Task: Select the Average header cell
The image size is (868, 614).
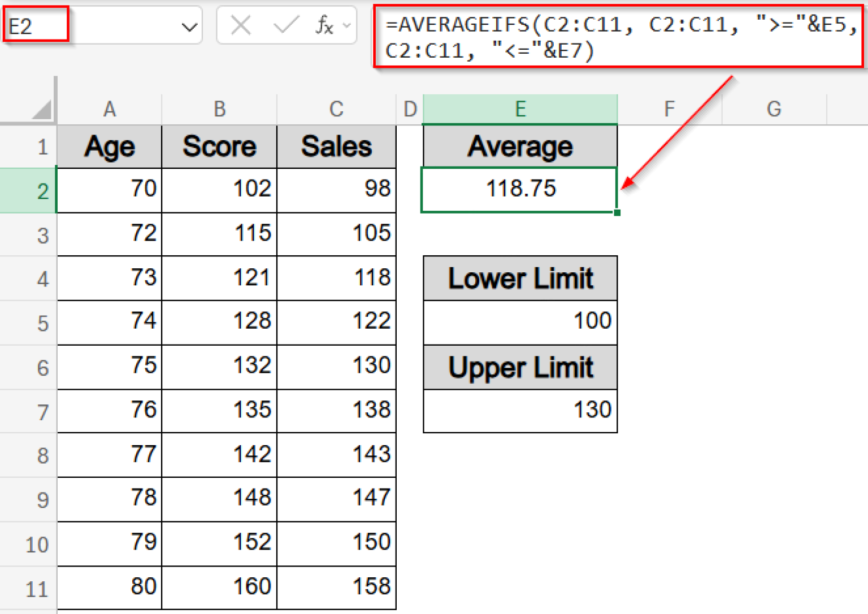Action: tap(519, 146)
